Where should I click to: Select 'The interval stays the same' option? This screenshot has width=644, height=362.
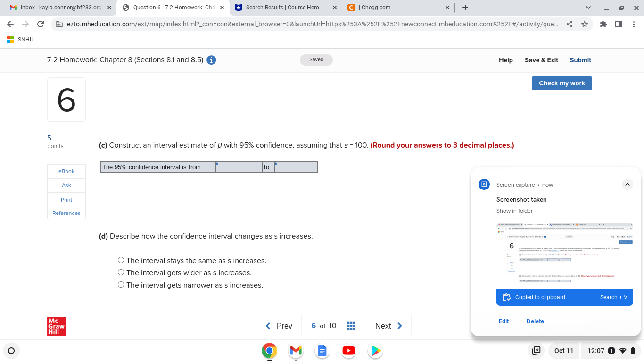click(121, 260)
